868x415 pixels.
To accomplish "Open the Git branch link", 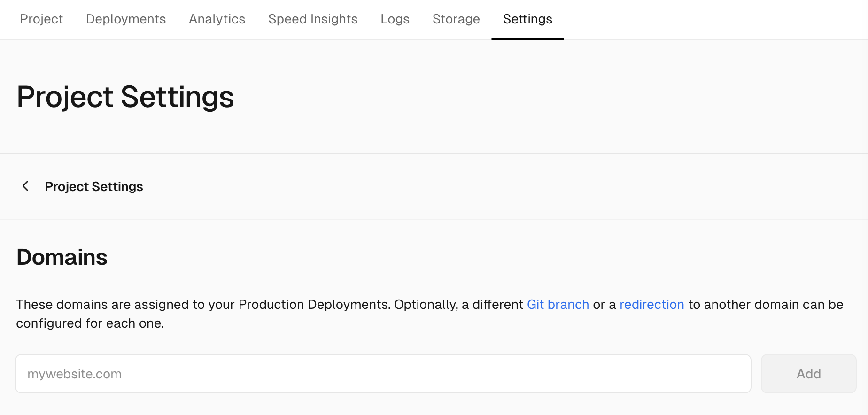I will coord(558,305).
